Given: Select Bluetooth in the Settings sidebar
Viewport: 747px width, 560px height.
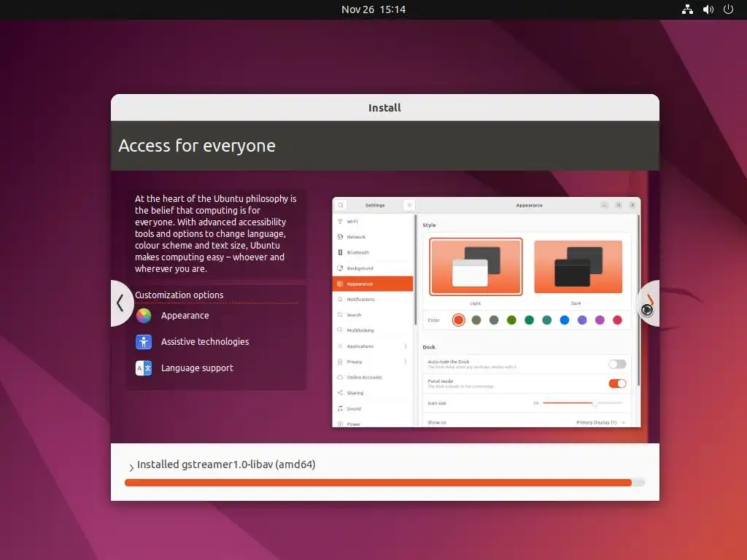Looking at the screenshot, I should (x=373, y=252).
